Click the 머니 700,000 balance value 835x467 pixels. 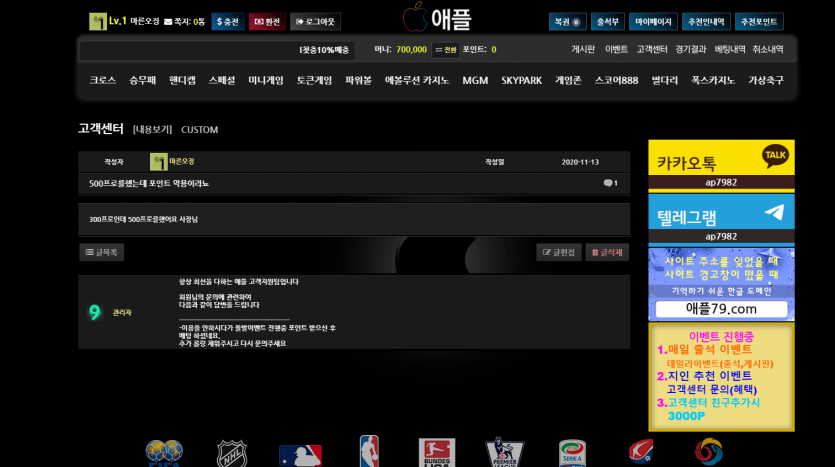[x=411, y=50]
